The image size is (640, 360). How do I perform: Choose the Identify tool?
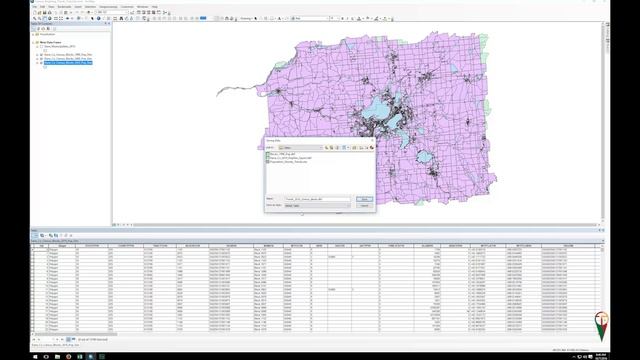click(x=98, y=18)
